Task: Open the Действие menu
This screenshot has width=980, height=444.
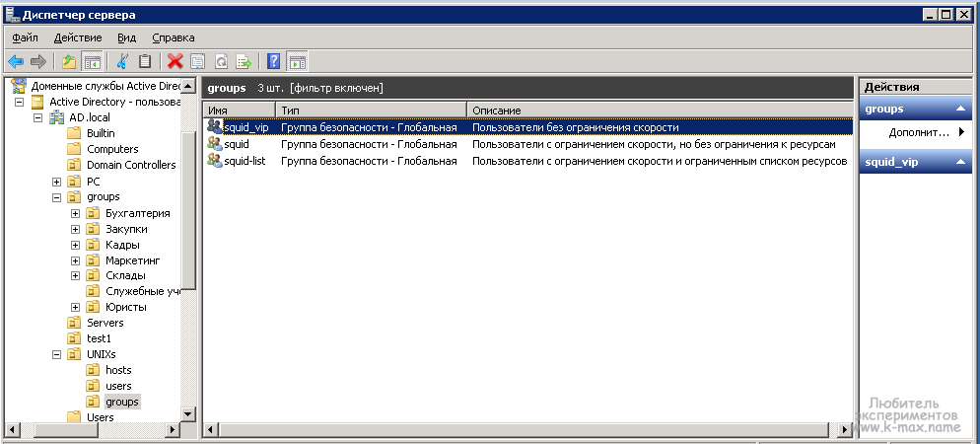Action: click(x=78, y=38)
